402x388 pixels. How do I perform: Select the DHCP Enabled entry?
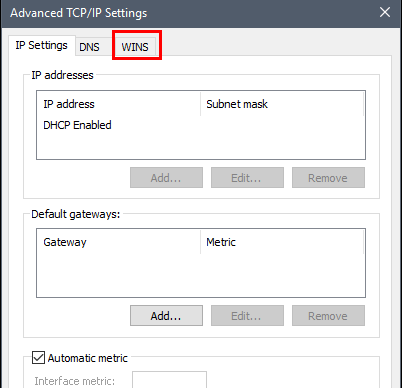pyautogui.click(x=77, y=125)
